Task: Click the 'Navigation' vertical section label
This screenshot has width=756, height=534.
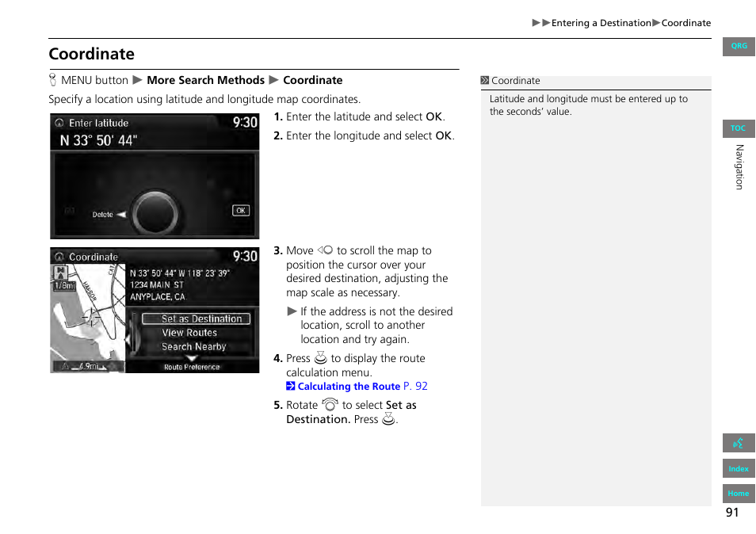Action: 739,166
